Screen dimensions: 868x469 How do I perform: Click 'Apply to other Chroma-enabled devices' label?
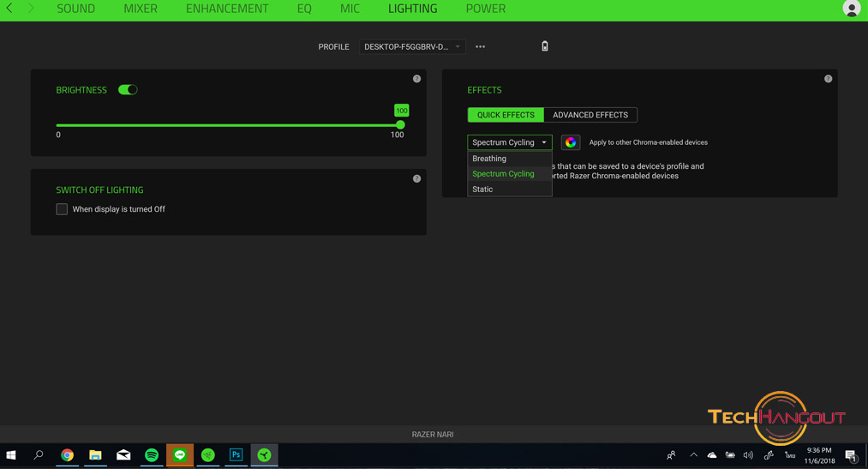point(649,142)
